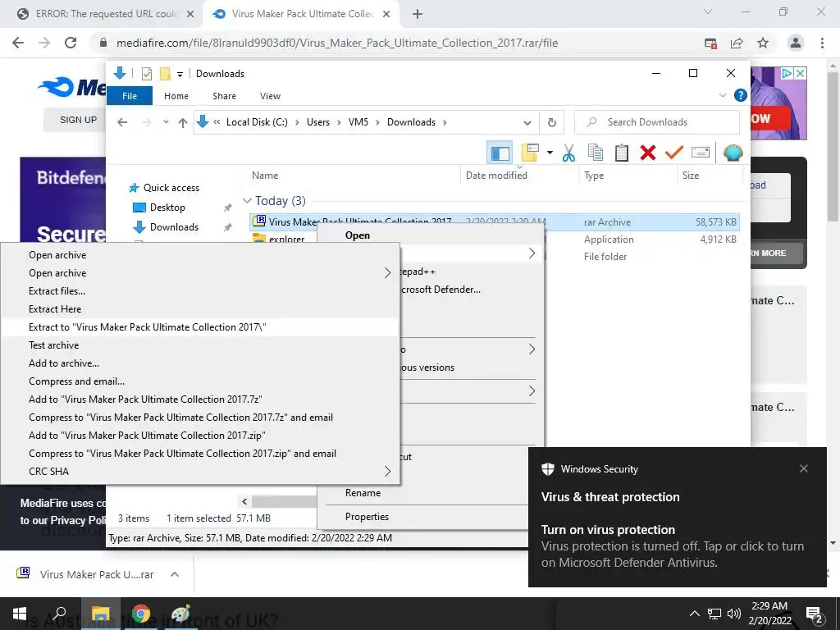
Task: Open dropdown arrow beside the new folder icon
Action: pos(550,153)
